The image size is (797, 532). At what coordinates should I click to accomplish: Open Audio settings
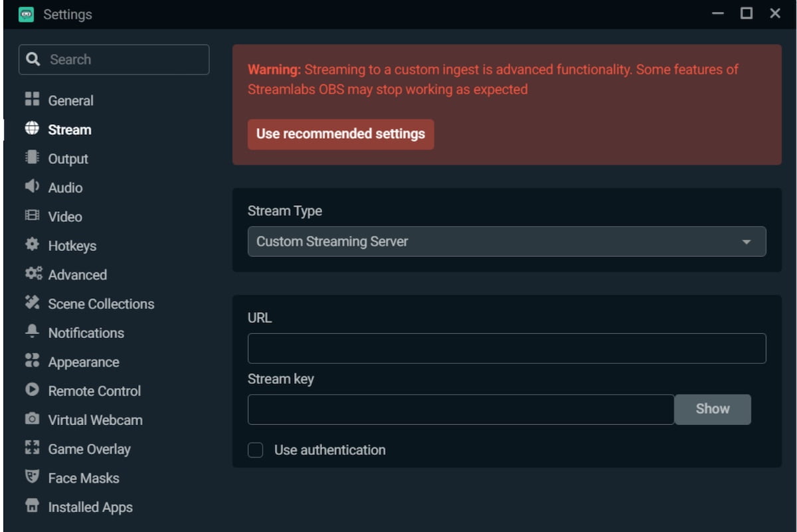pos(65,187)
